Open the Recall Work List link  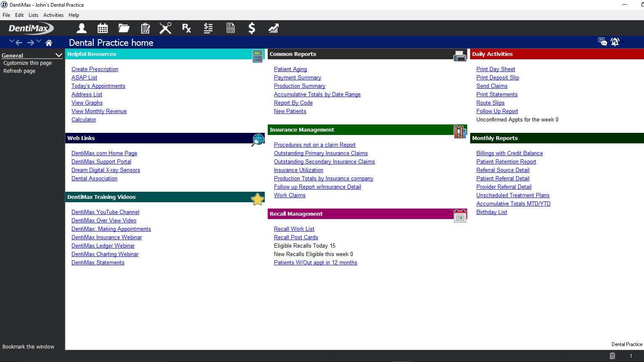294,229
